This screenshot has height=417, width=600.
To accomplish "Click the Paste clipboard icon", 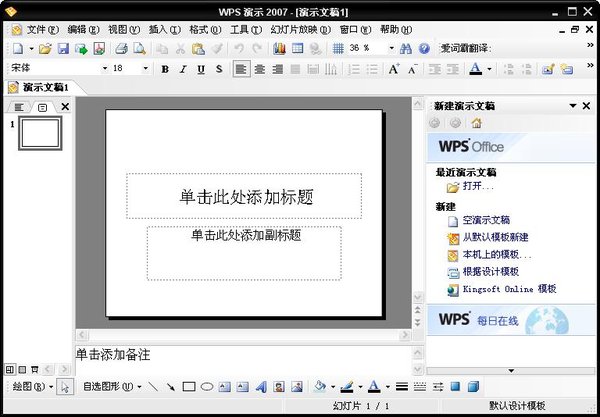I will coord(198,49).
